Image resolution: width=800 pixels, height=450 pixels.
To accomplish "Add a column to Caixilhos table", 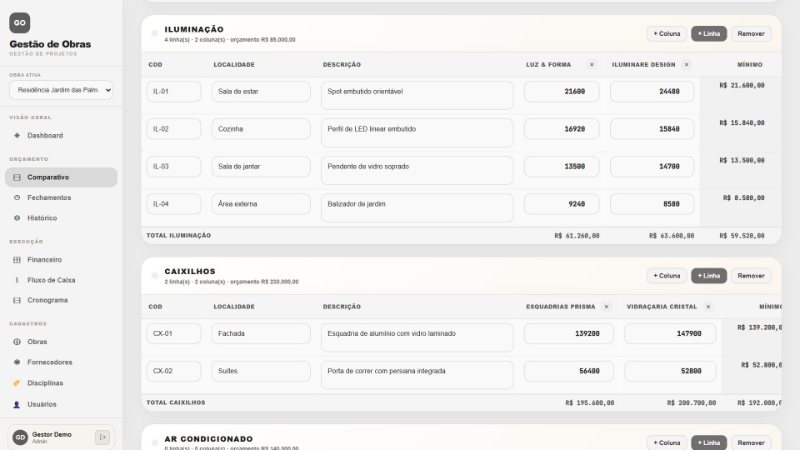I will tap(667, 276).
